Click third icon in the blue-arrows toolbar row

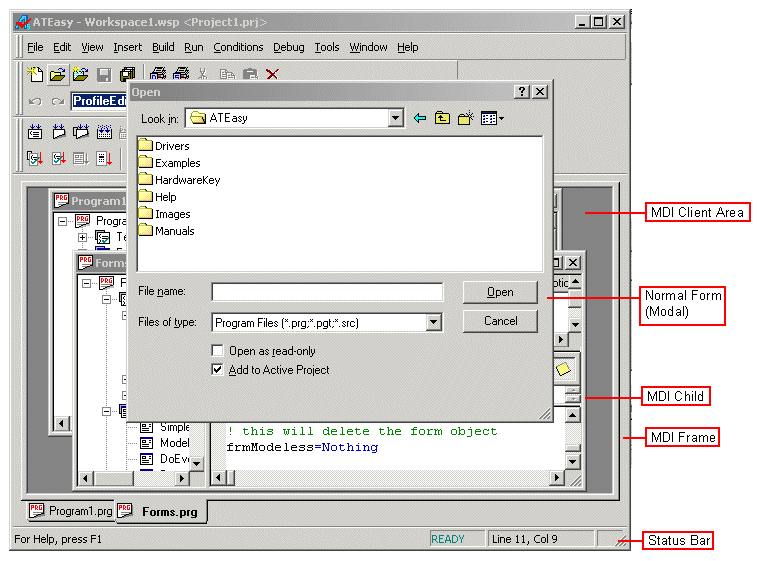[81, 132]
